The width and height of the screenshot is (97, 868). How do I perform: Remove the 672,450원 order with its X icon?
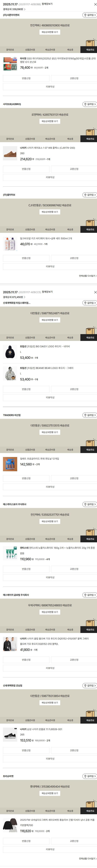(x=95, y=292)
